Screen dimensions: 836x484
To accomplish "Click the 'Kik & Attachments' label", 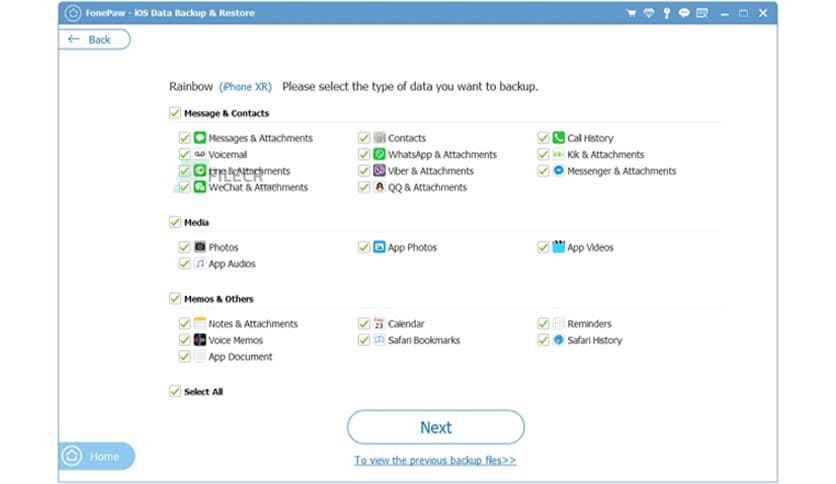I will click(x=606, y=155).
